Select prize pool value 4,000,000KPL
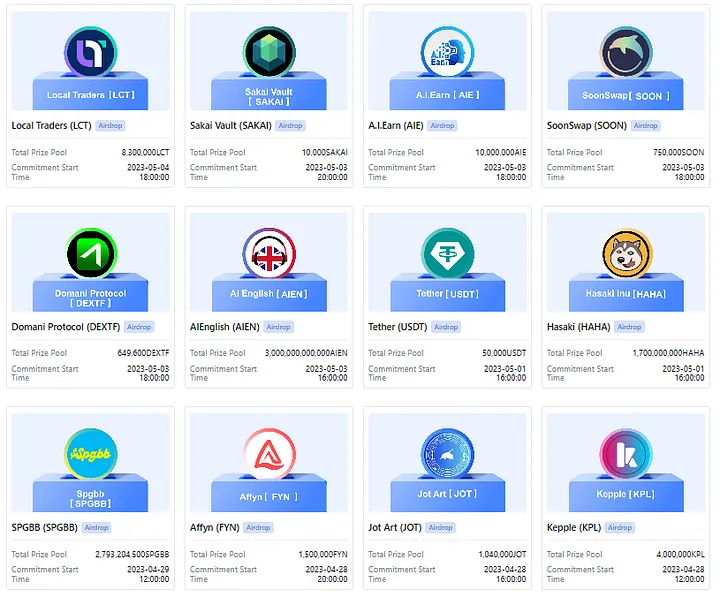Viewport: 720px width, 596px height. (x=681, y=554)
